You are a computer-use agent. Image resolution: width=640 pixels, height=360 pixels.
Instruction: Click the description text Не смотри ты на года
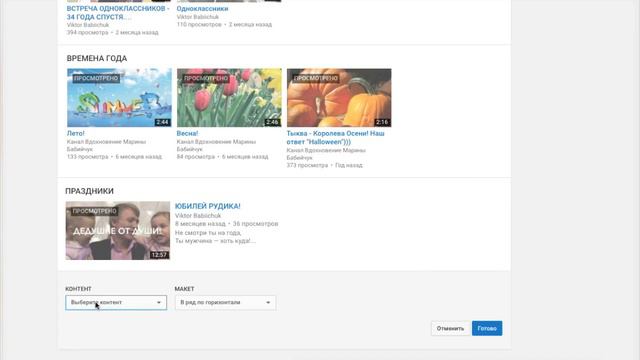208,233
